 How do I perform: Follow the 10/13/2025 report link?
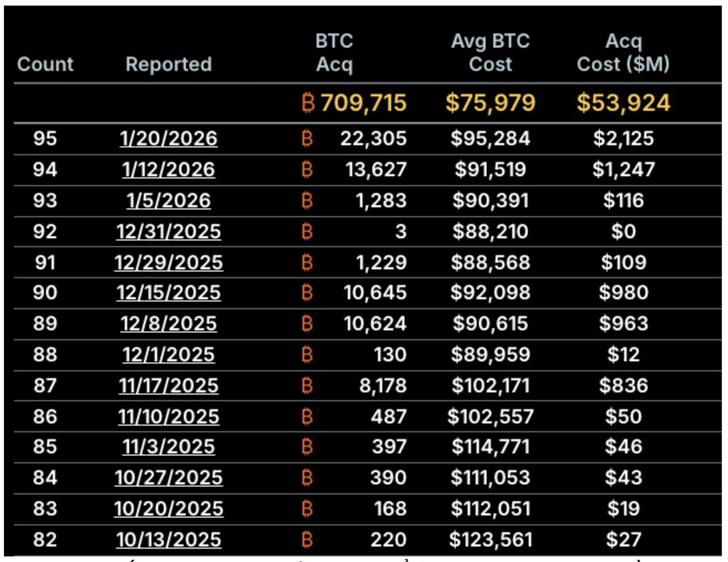pos(168,539)
